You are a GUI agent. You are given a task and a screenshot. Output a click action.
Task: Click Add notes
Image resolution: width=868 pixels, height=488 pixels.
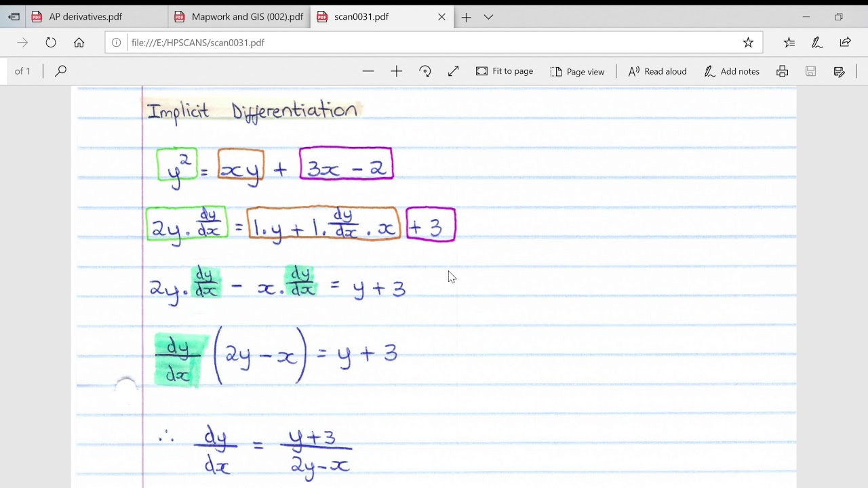[732, 71]
